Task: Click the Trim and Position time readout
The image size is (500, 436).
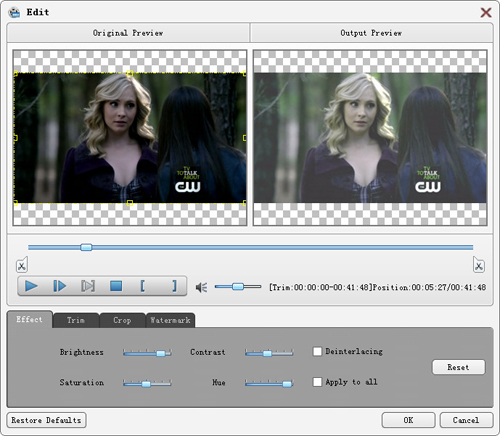Action: 377,287
